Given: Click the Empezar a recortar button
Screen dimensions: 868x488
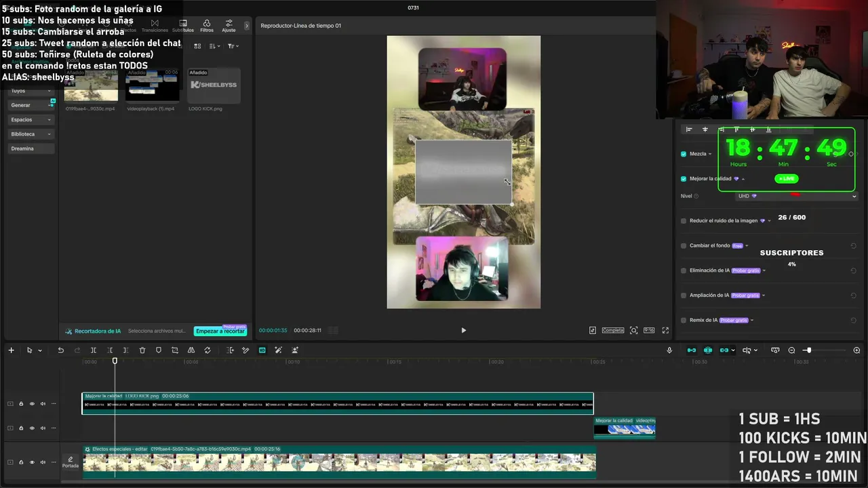Looking at the screenshot, I should click(220, 331).
